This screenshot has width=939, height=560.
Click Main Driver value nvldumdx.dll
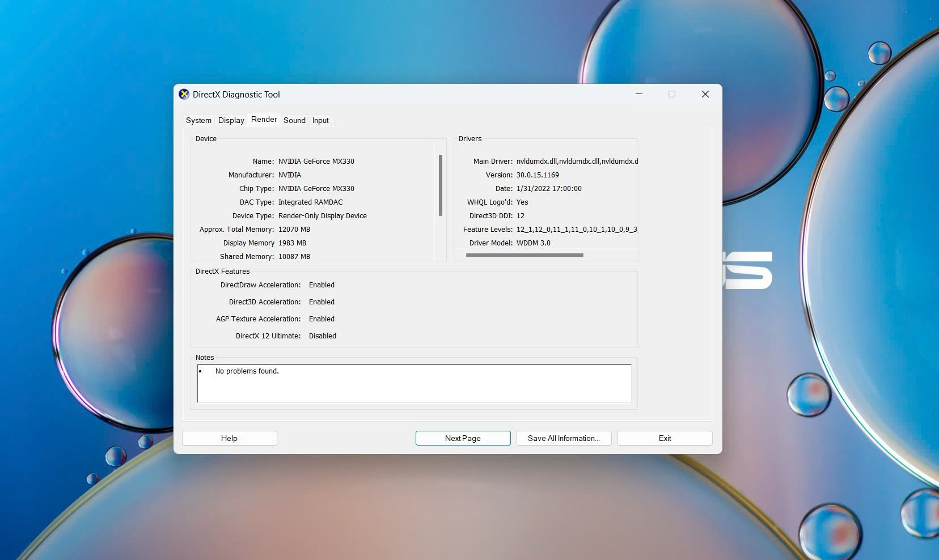click(577, 162)
